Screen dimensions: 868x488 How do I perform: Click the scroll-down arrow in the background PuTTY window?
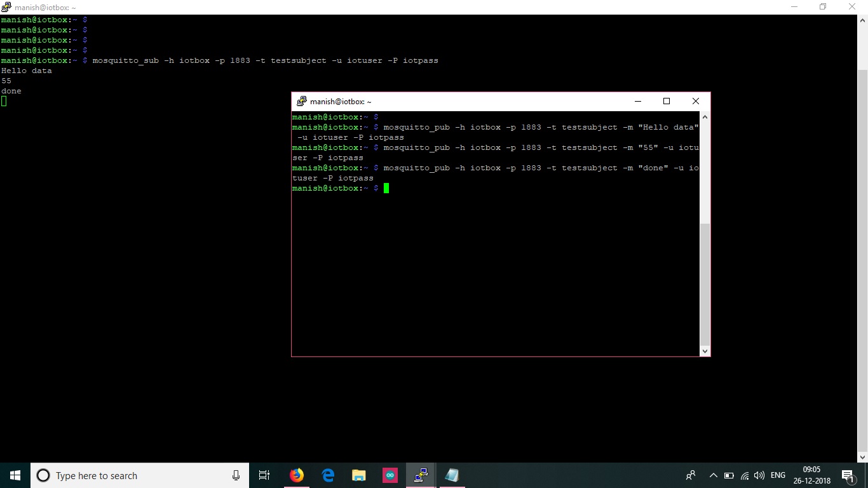pos(862,457)
